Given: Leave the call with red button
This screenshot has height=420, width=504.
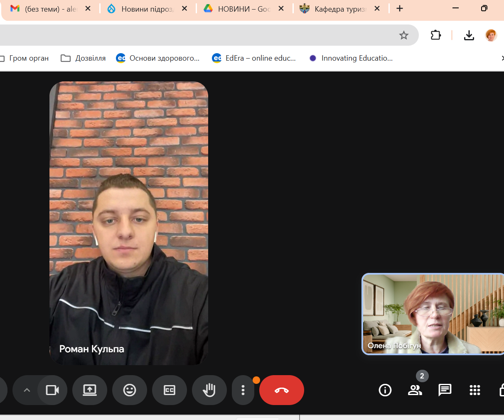Looking at the screenshot, I should click(x=282, y=390).
